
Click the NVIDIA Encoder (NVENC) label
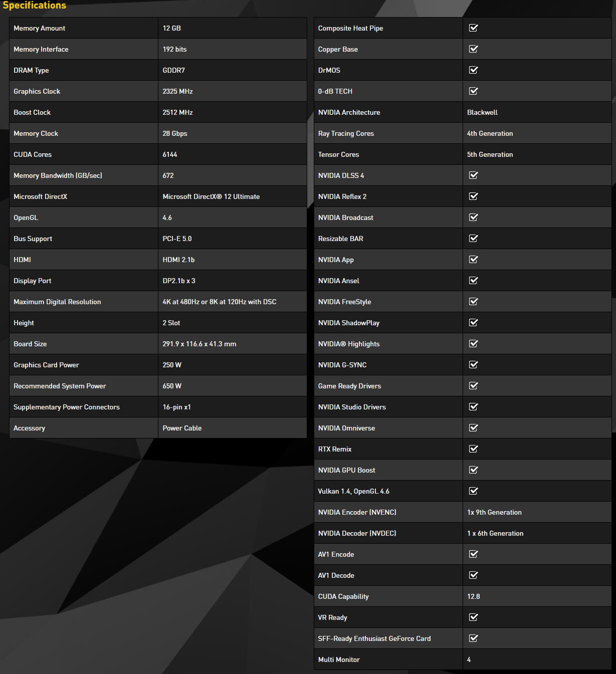(x=357, y=513)
